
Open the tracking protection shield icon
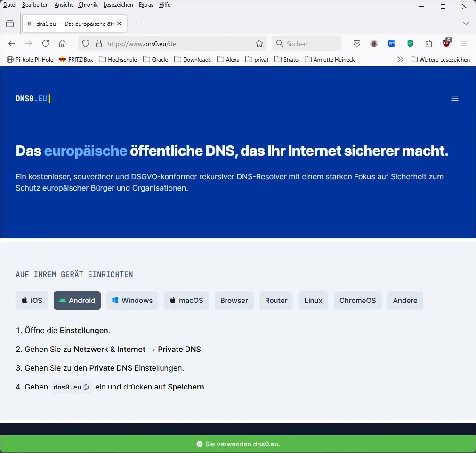pyautogui.click(x=86, y=44)
